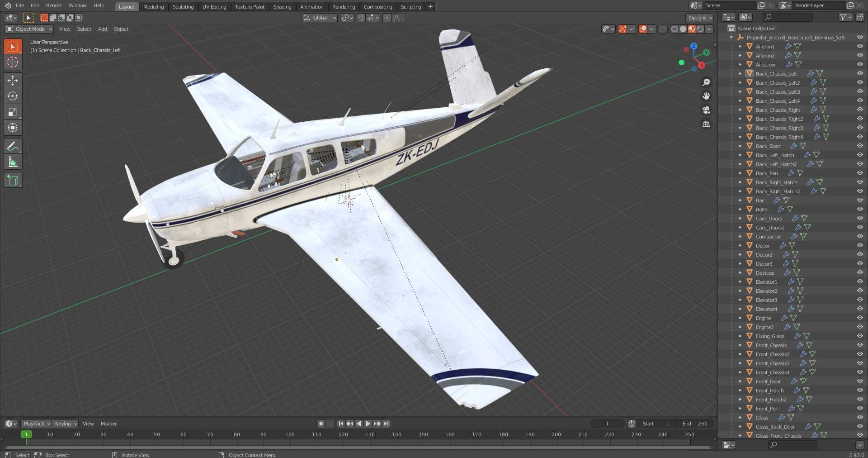Select Front_Door in outliner
Image resolution: width=868 pixels, height=458 pixels.
(768, 381)
